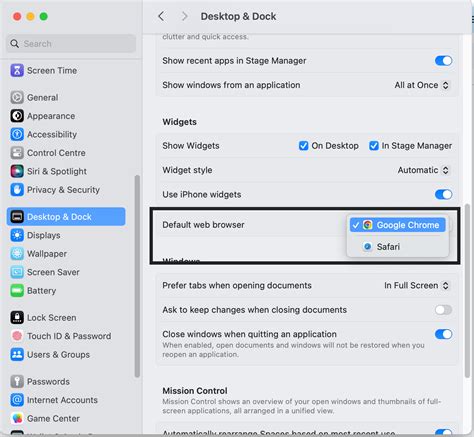Click the Siri & Spotlight icon
The width and height of the screenshot is (474, 437).
pos(17,171)
